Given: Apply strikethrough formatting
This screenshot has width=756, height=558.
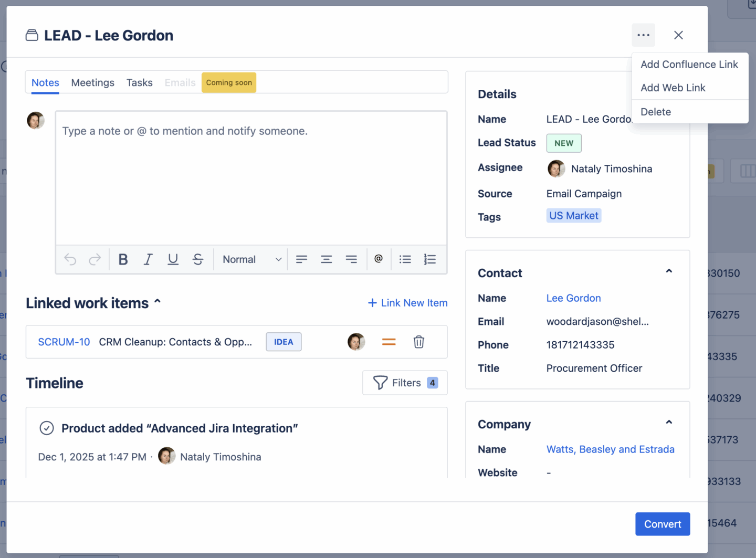Looking at the screenshot, I should click(198, 259).
